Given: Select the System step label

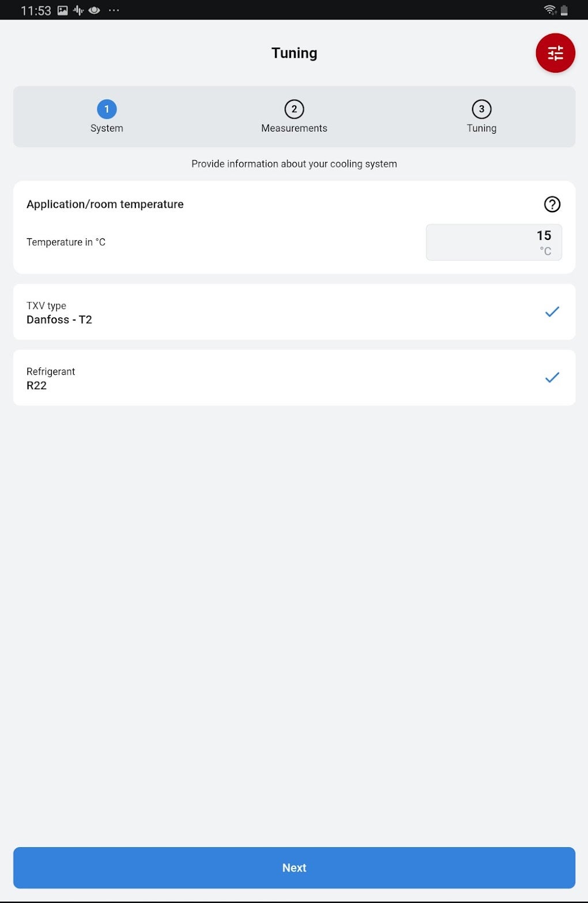Looking at the screenshot, I should pos(107,128).
